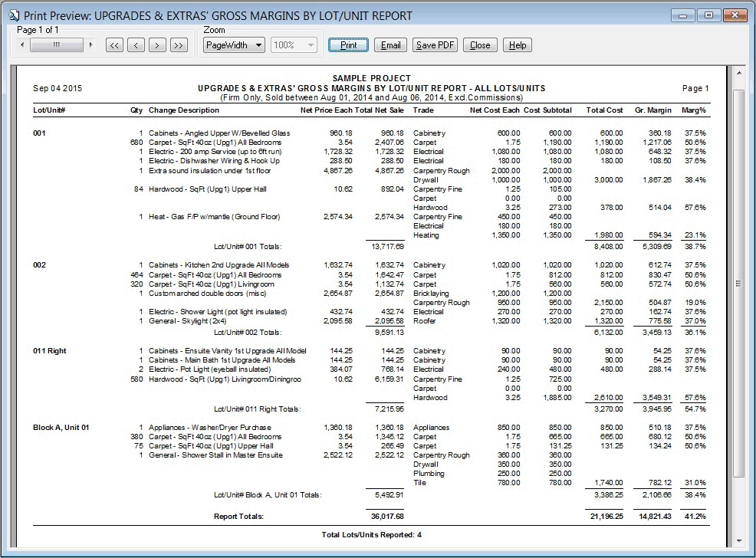
Task: Click 'Report Totals:' label
Action: (x=238, y=517)
